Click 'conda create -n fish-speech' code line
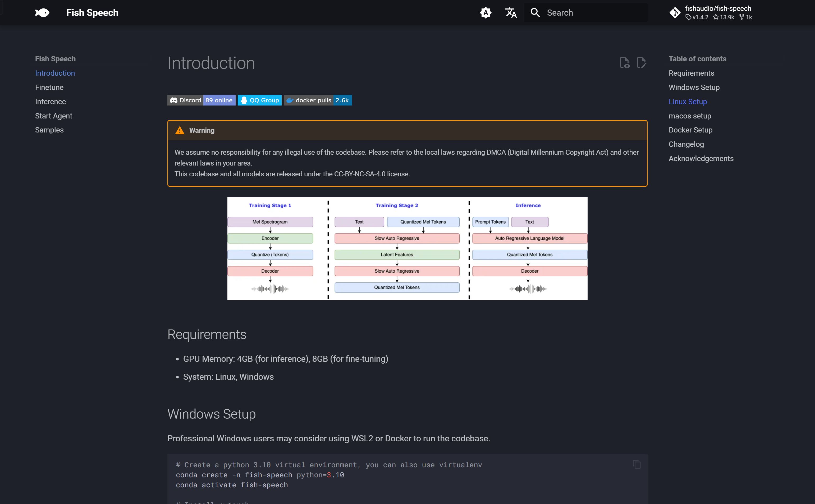The width and height of the screenshot is (815, 504). (260, 475)
